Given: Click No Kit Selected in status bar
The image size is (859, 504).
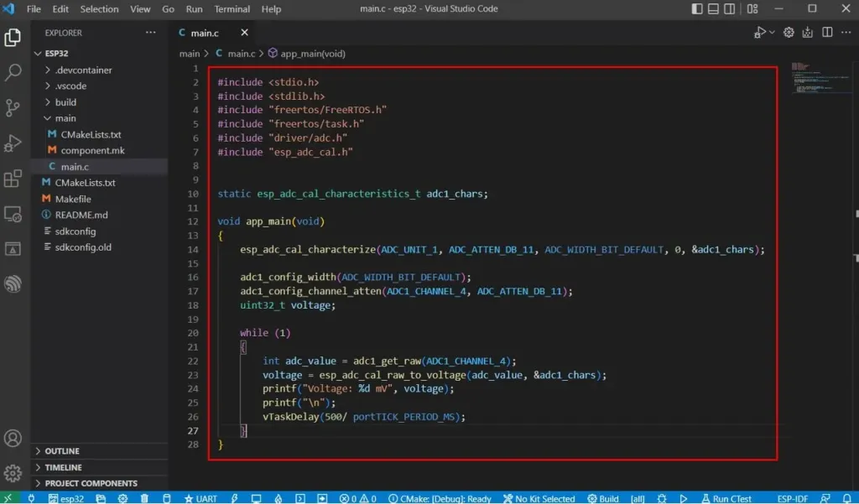Looking at the screenshot, I should pyautogui.click(x=539, y=498).
